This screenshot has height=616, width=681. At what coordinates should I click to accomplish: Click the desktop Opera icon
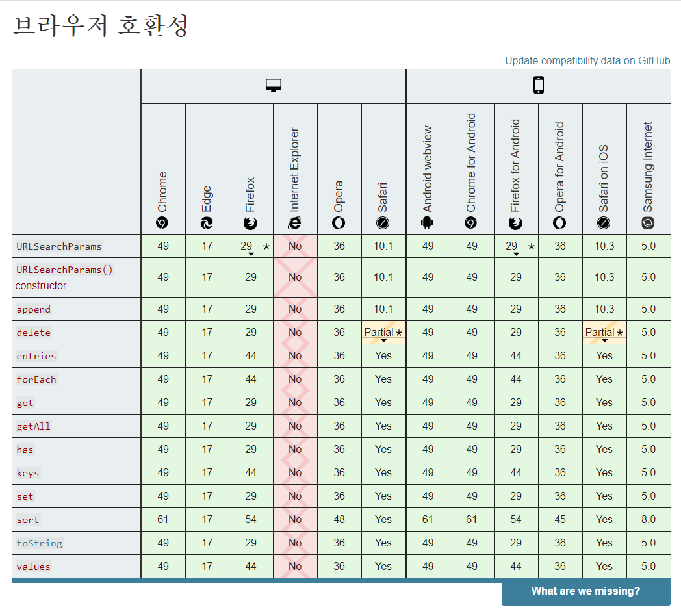[x=339, y=224]
